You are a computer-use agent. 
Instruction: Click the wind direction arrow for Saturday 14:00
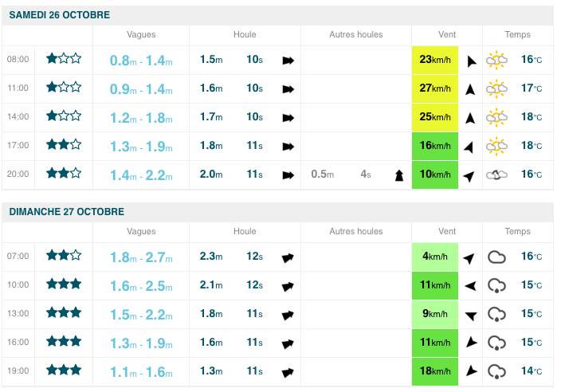(x=470, y=117)
